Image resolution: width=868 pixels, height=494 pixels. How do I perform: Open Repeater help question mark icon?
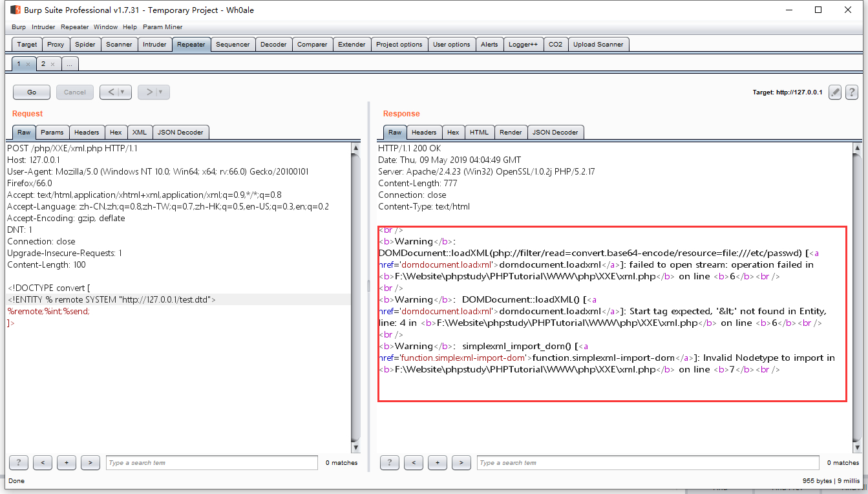pos(851,92)
